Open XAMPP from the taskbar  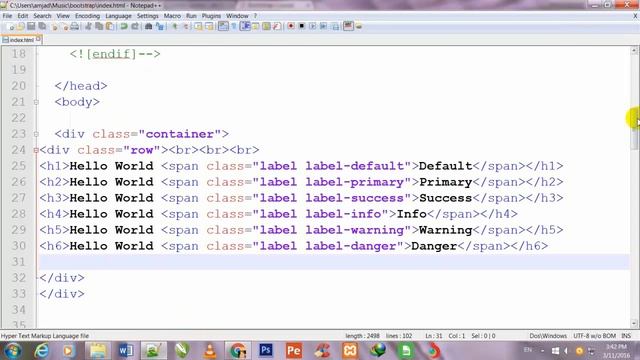click(x=350, y=351)
